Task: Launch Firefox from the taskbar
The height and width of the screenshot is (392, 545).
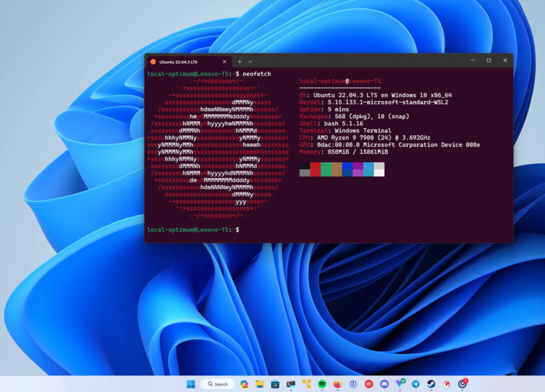Action: click(338, 384)
